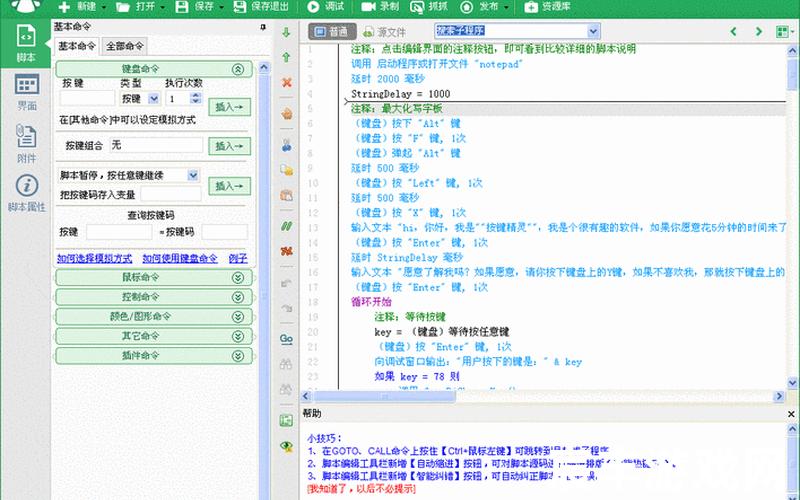Image resolution: width=800 pixels, height=500 pixels.
Task: Click script line StringDelay = 1000
Action: point(401,94)
